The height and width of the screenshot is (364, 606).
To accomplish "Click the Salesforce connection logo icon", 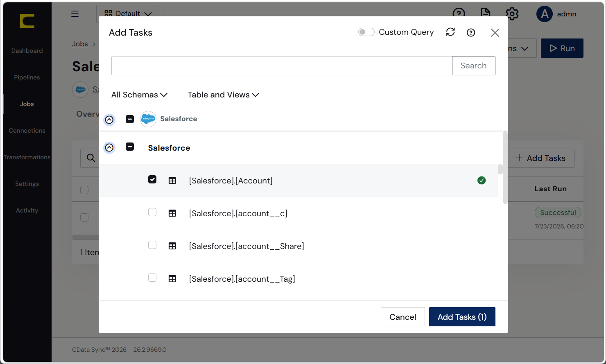I will [x=148, y=119].
